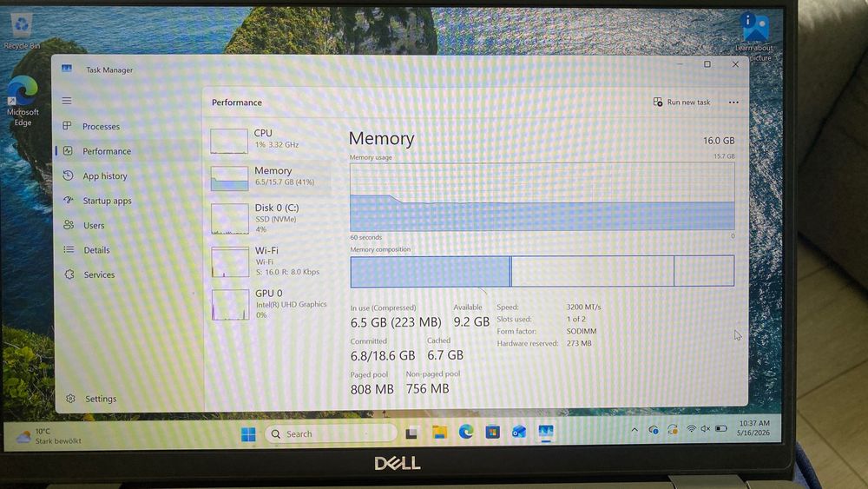Open Microsoft Store from the taskbar
This screenshot has height=489, width=868.
pos(493,432)
